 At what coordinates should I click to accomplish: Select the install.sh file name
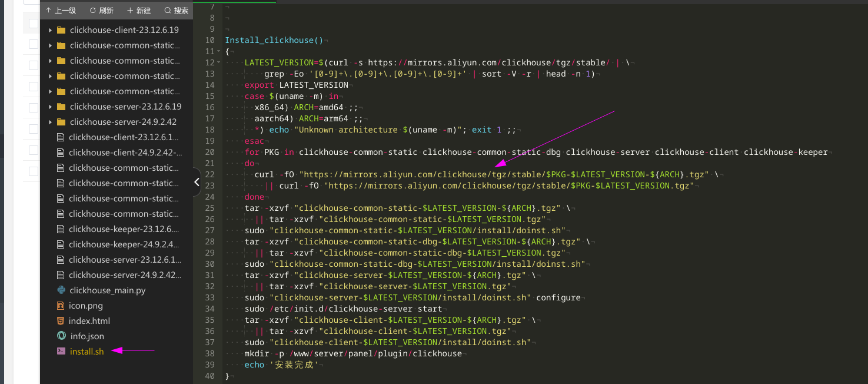(87, 352)
